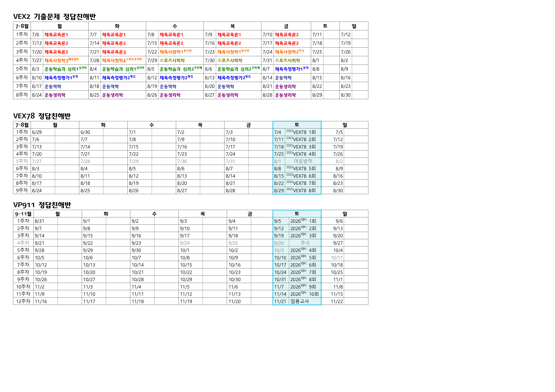Select 2026대비 1회 on 9/5
555x392 pixels.
point(303,221)
